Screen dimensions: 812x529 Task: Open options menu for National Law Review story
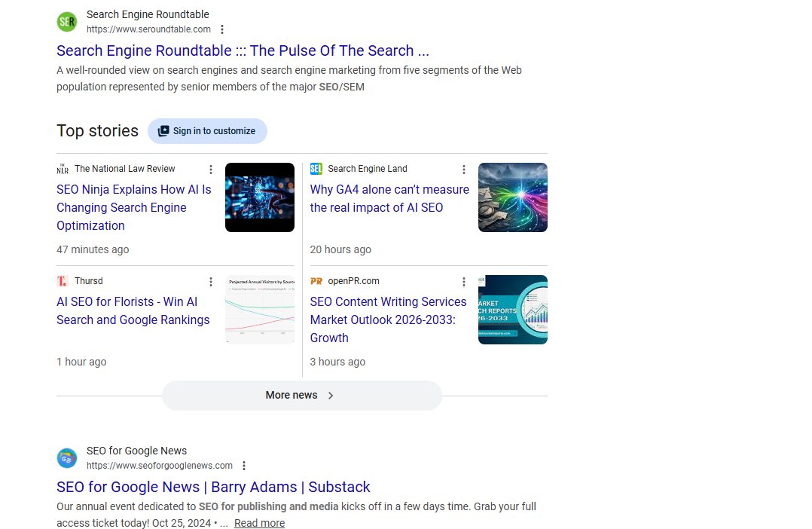pyautogui.click(x=211, y=170)
